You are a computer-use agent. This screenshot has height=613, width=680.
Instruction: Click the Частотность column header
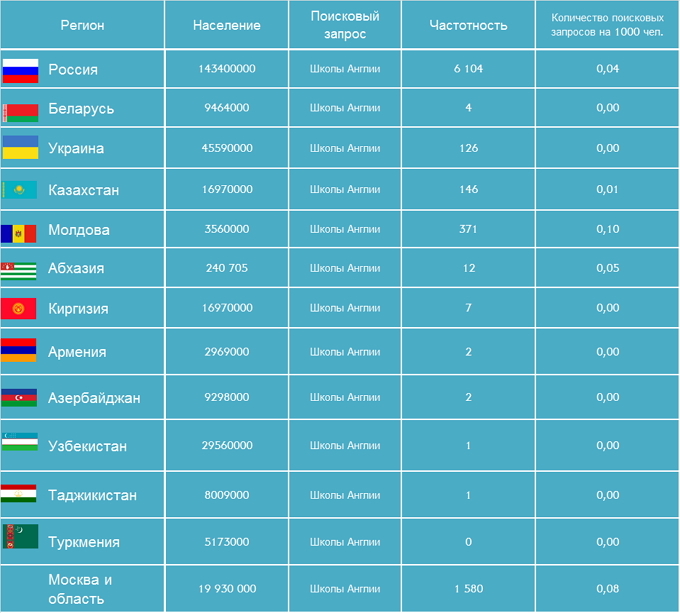[468, 25]
